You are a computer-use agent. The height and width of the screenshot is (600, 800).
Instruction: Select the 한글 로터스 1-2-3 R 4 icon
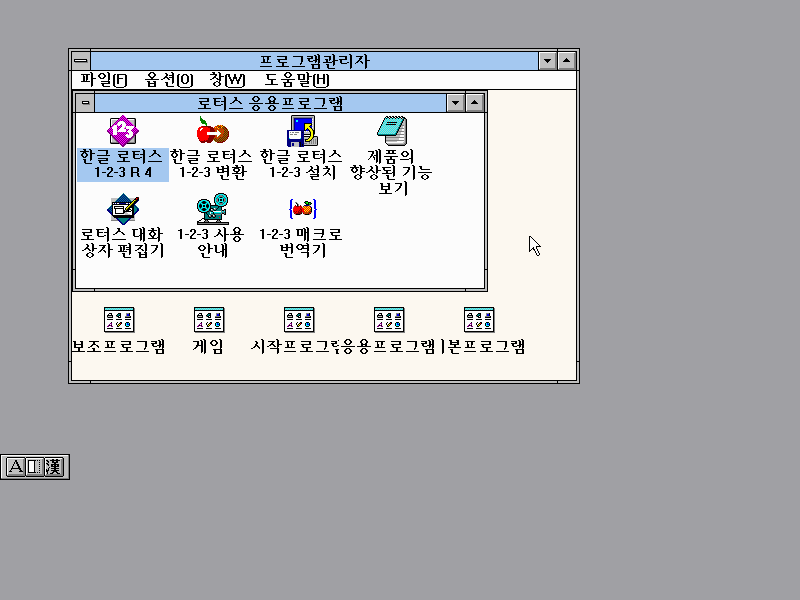pyautogui.click(x=123, y=131)
